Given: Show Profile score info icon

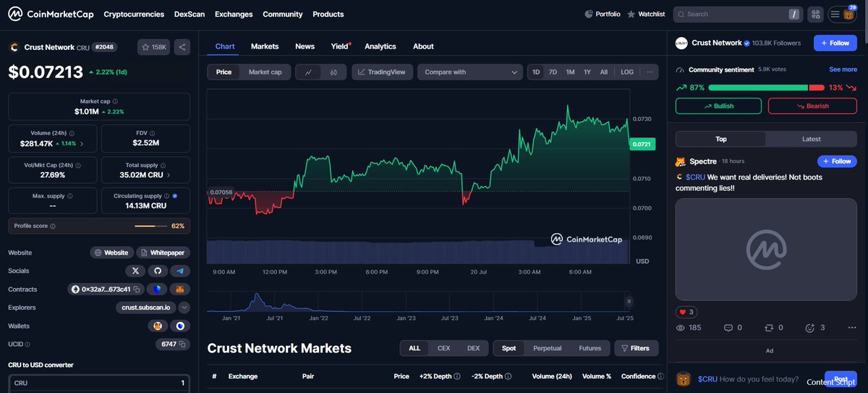Looking at the screenshot, I should [x=53, y=227].
